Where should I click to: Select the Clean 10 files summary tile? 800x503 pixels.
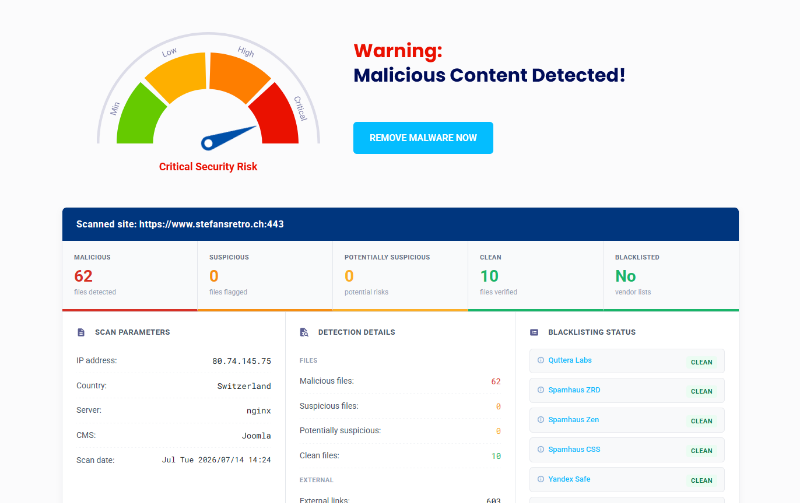(535, 275)
